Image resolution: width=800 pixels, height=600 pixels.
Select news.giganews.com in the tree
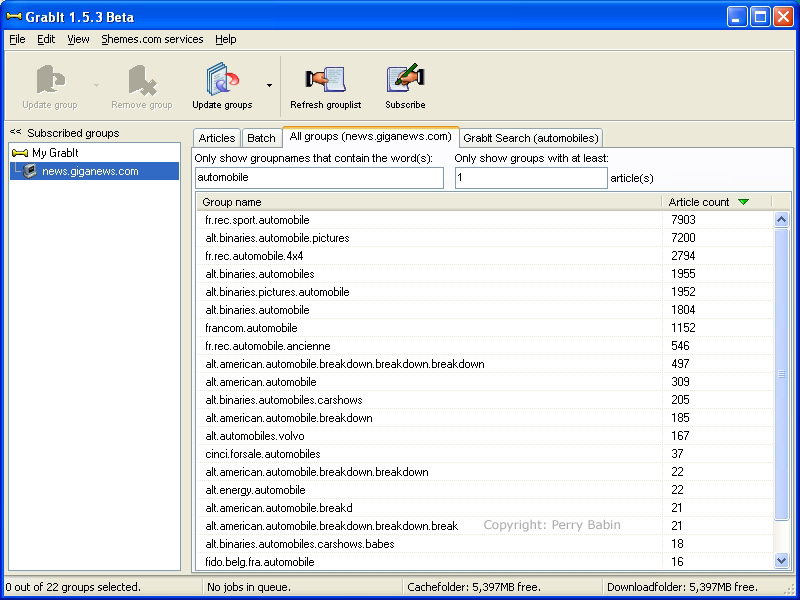pyautogui.click(x=90, y=171)
